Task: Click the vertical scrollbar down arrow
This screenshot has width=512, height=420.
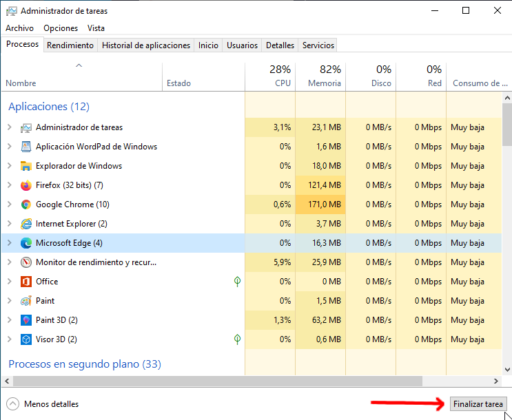Action: tap(507, 370)
